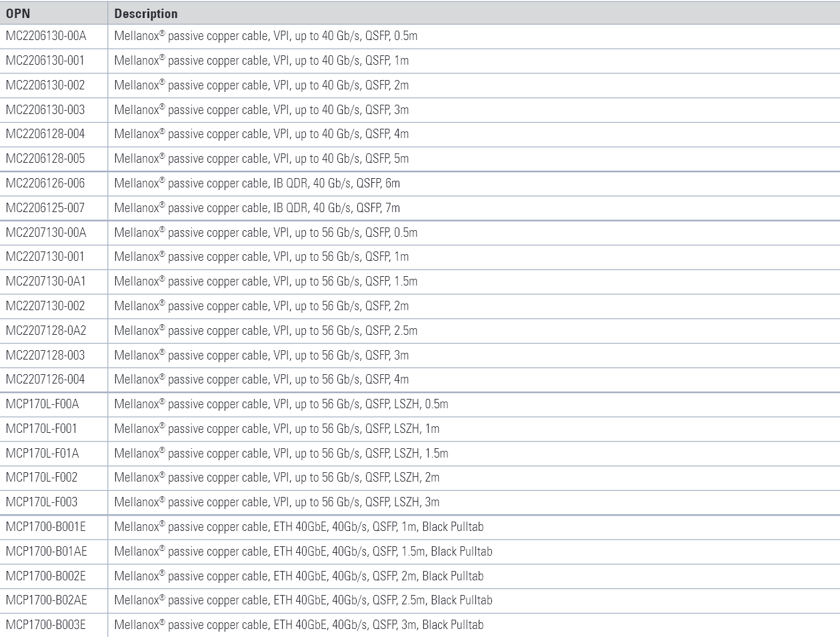Viewport: 840px width, 637px height.
Task: Select the MC2206130-00A part number cell
Action: point(46,36)
